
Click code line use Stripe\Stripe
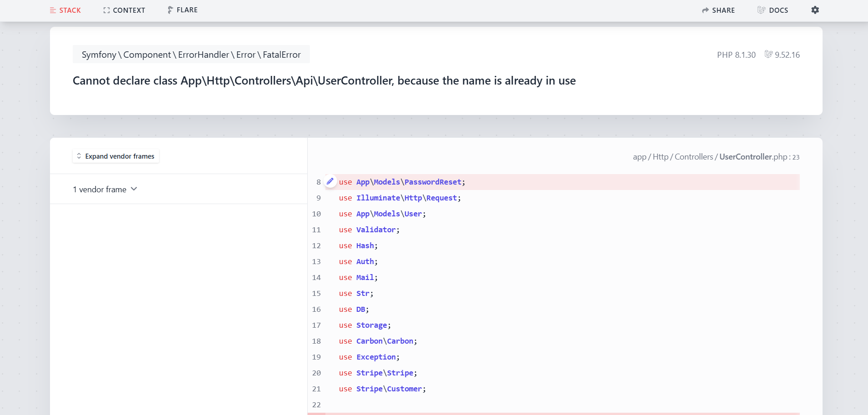(x=378, y=373)
